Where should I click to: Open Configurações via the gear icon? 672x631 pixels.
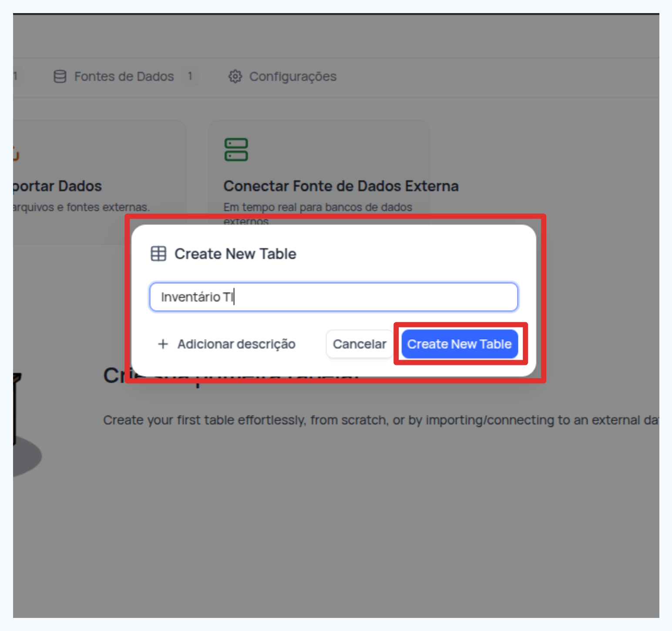(235, 76)
